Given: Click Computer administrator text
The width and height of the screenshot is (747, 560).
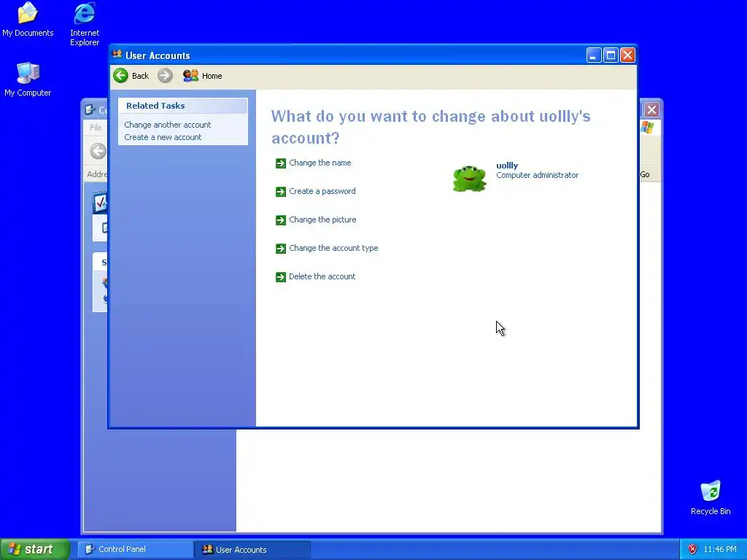Looking at the screenshot, I should pyautogui.click(x=537, y=175).
